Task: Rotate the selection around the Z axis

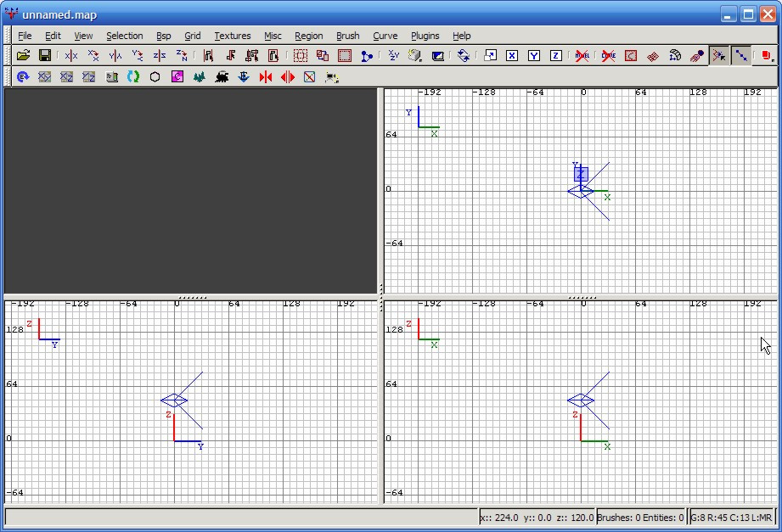Action: tap(182, 56)
